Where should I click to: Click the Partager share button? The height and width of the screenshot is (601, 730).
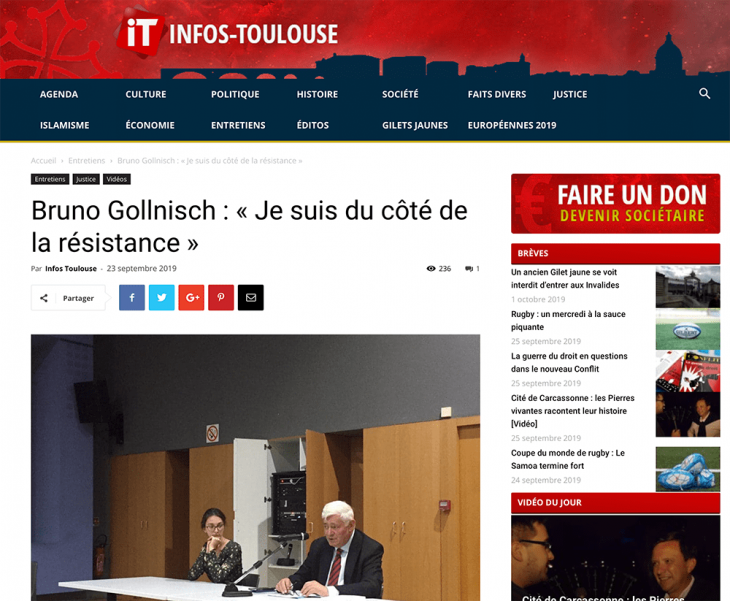point(68,298)
